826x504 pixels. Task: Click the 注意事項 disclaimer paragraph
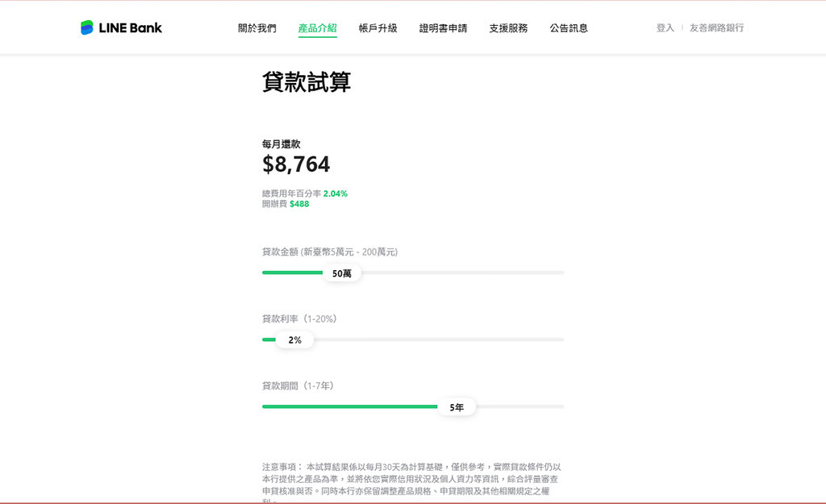(x=411, y=484)
